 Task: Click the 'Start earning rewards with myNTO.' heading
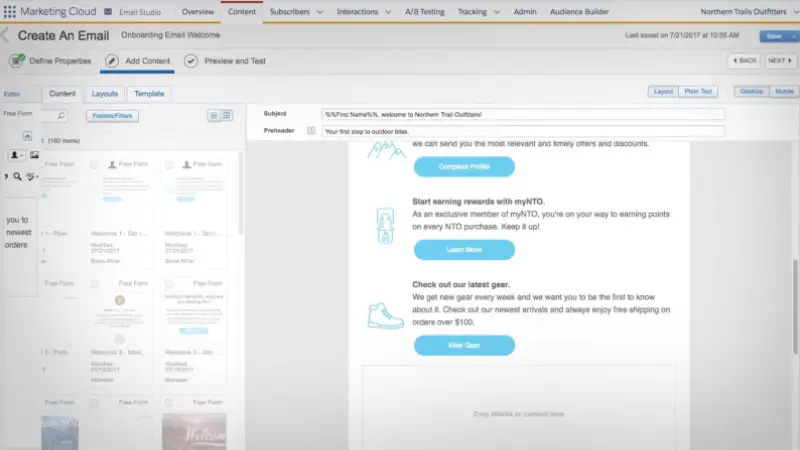[x=479, y=202]
